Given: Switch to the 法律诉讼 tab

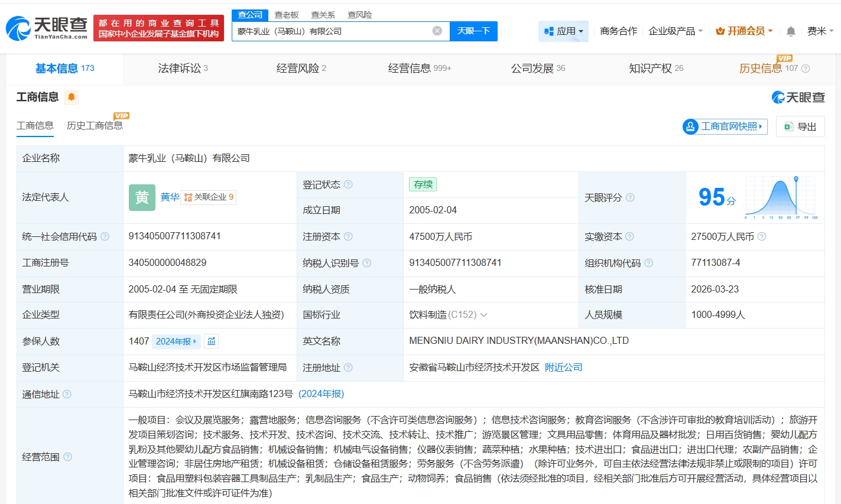Looking at the screenshot, I should pos(183,69).
